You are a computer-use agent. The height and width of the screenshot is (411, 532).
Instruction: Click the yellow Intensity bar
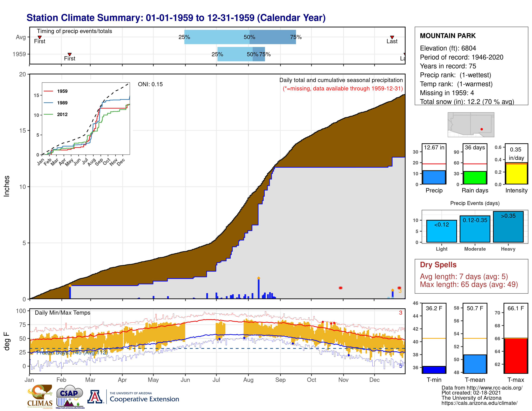pyautogui.click(x=516, y=173)
